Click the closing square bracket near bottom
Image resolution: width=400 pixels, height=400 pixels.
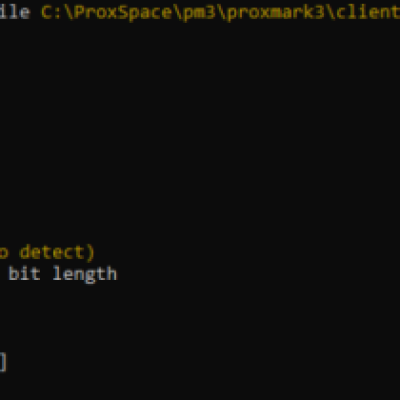pos(3,362)
